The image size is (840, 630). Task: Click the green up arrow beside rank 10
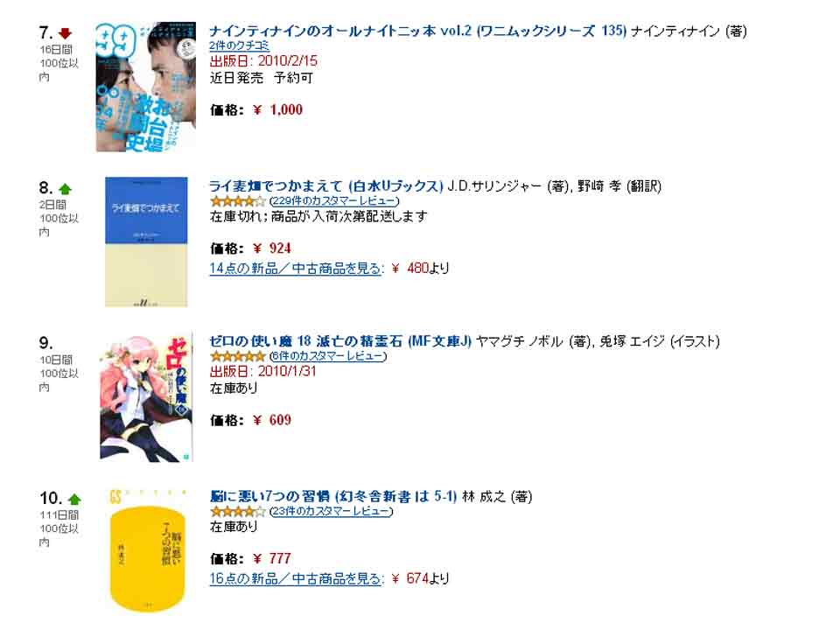(74, 500)
